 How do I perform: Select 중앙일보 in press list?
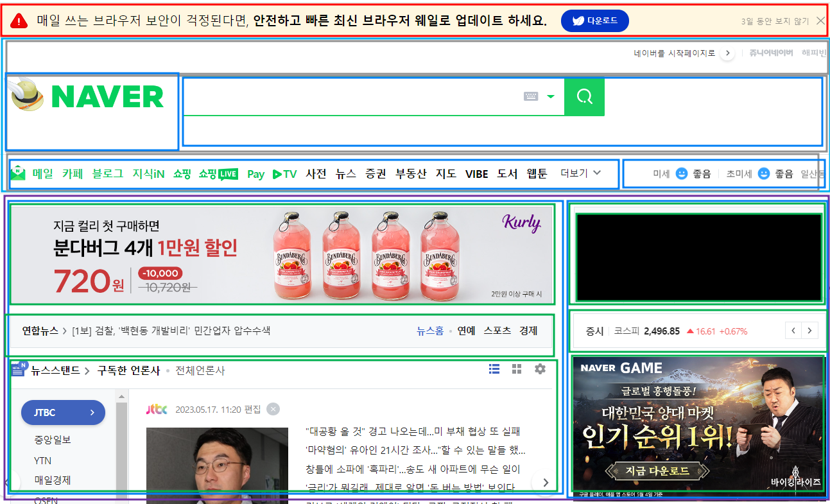[x=53, y=440]
